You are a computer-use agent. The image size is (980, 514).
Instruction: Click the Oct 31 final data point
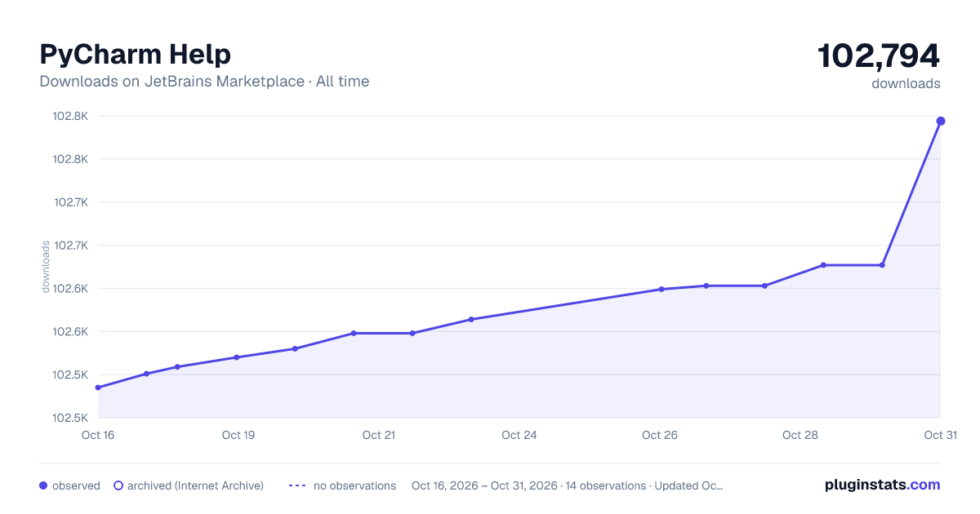coord(941,121)
